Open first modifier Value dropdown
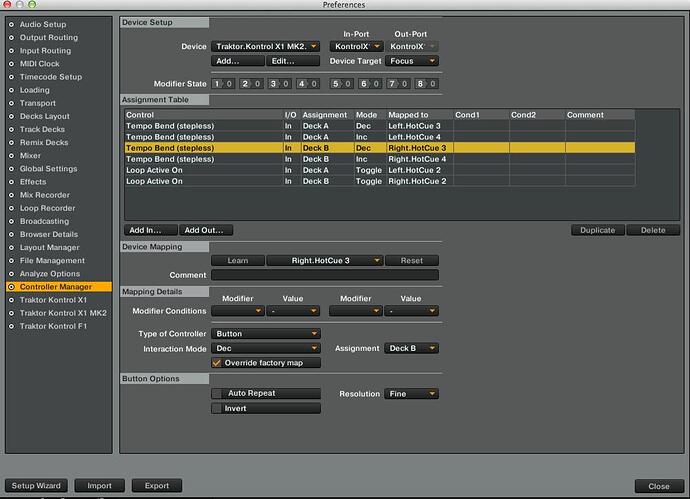The height and width of the screenshot is (499, 690). [293, 311]
